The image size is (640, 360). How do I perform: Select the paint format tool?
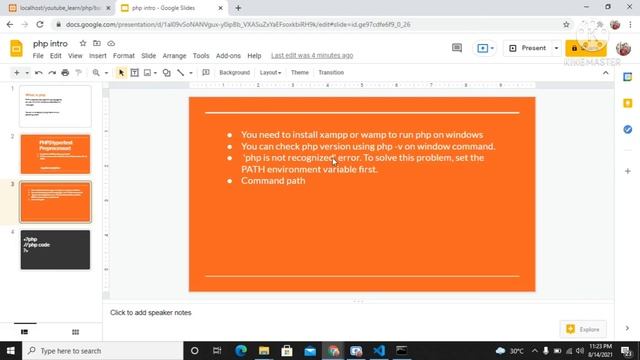point(78,73)
